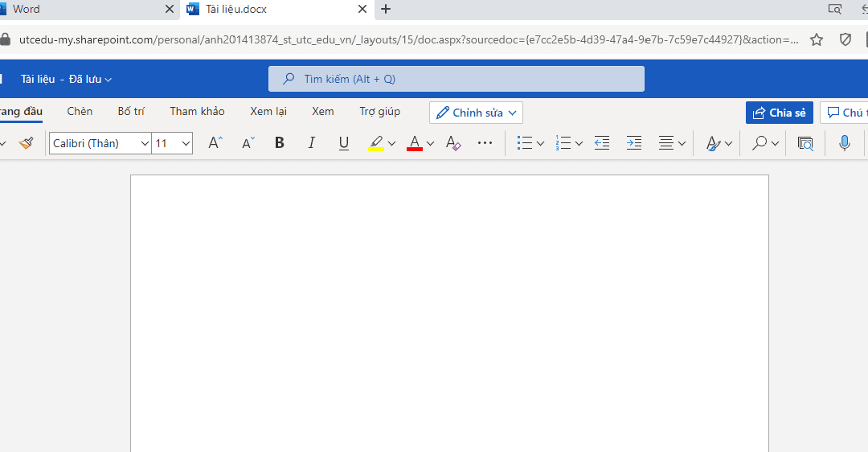Viewport: 868px width, 452px height.
Task: Open Trợ giúp tab
Action: (x=379, y=111)
